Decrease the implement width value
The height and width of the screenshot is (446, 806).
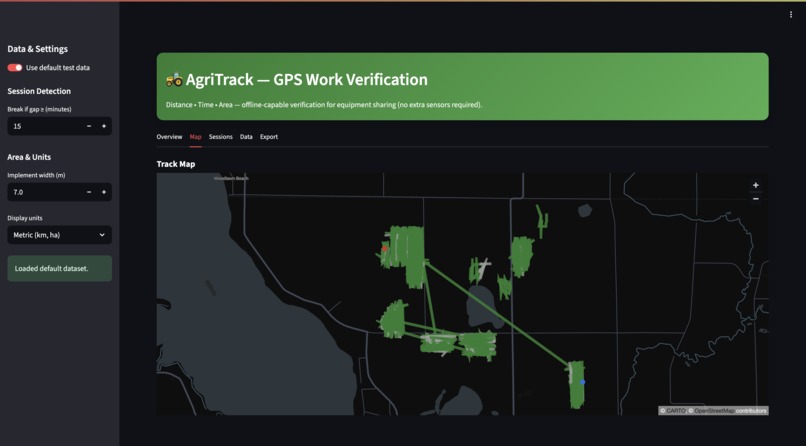coord(89,192)
